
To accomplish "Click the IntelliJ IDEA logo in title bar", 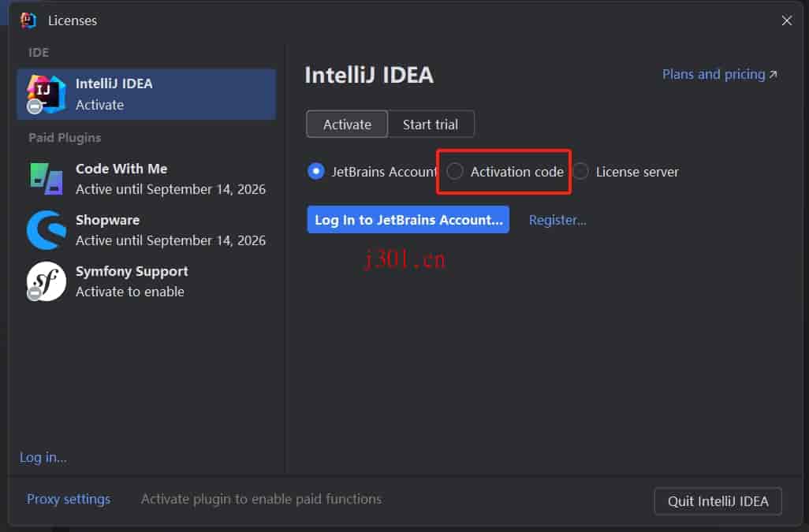I will (x=28, y=20).
